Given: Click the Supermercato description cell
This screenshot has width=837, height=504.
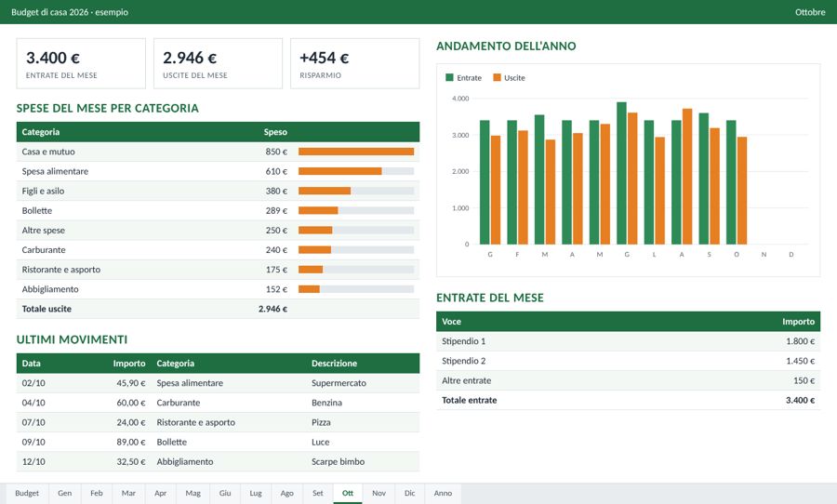Looking at the screenshot, I should [x=339, y=383].
